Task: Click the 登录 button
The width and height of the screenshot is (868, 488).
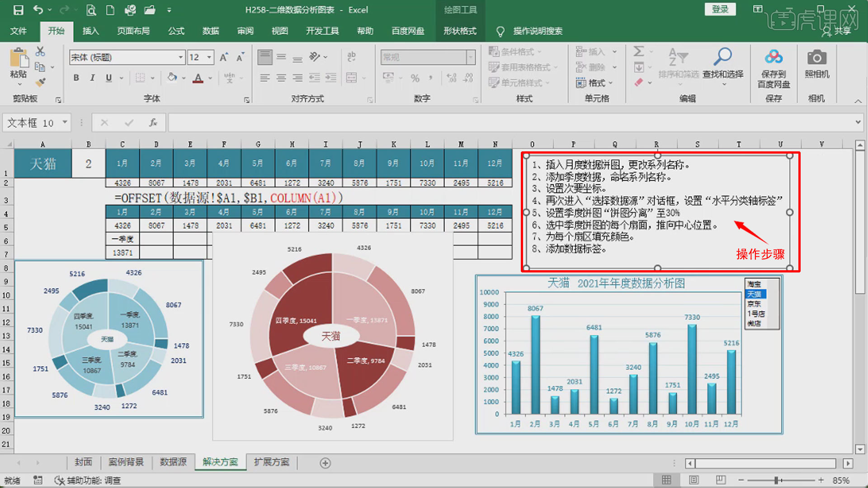Action: (x=720, y=9)
